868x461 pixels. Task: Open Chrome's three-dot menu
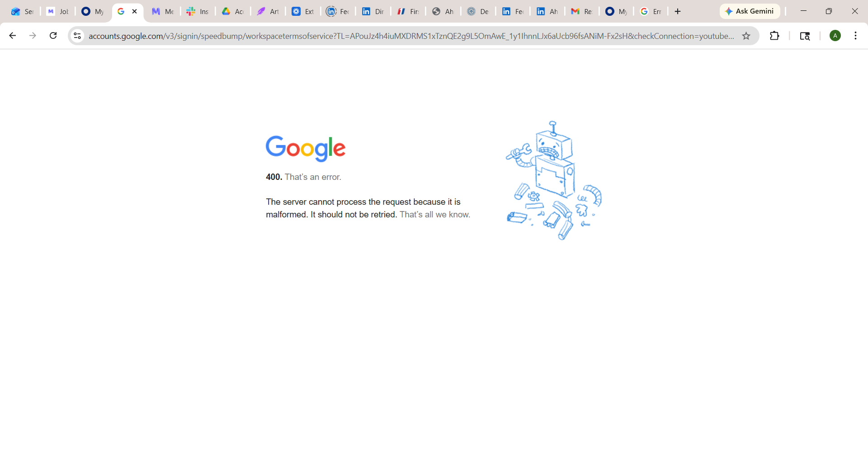tap(855, 36)
